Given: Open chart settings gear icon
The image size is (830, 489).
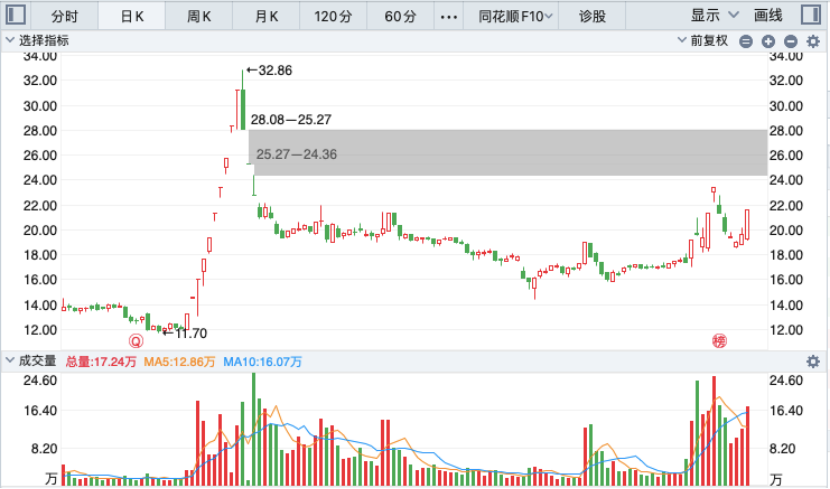Looking at the screenshot, I should (813, 41).
